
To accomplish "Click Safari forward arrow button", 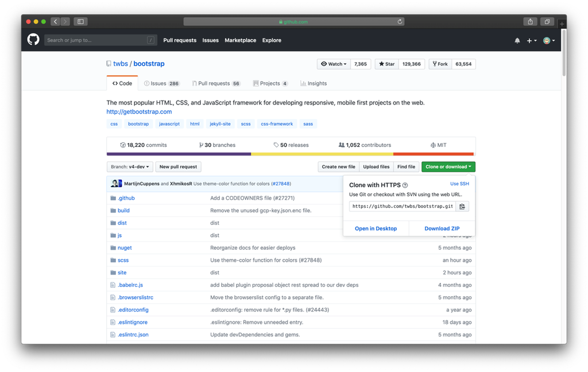I will 65,22.
